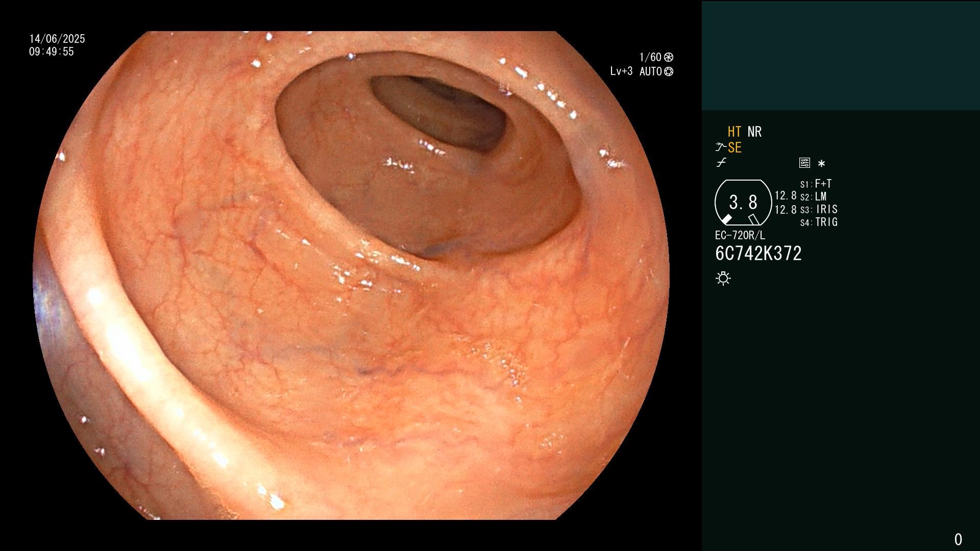Click the structure enhancement curve icon next to SE

click(721, 147)
